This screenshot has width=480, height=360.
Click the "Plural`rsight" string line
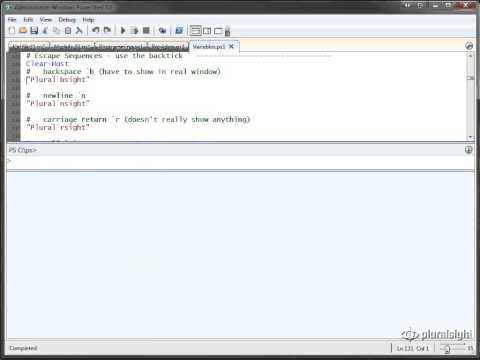coord(58,128)
